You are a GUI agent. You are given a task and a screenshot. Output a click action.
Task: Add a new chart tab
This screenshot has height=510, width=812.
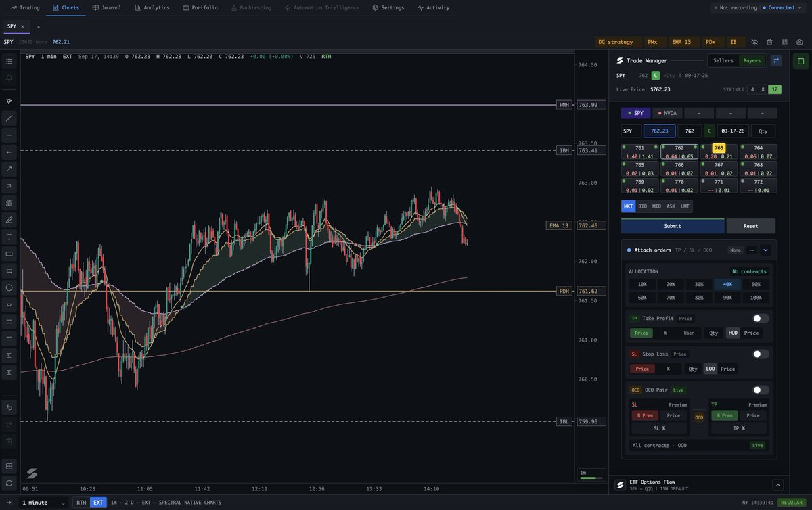tap(38, 26)
